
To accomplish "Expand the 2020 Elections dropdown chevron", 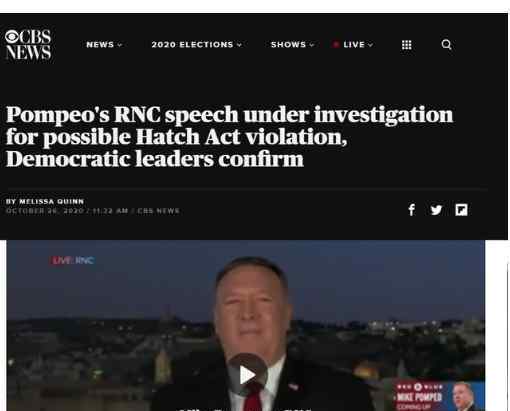I will [239, 45].
